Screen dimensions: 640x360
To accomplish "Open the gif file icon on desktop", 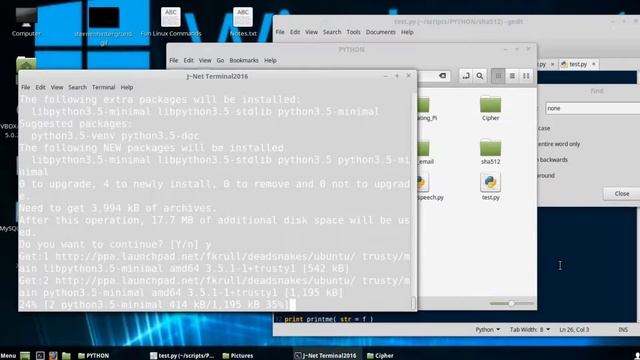I will pos(103,26).
